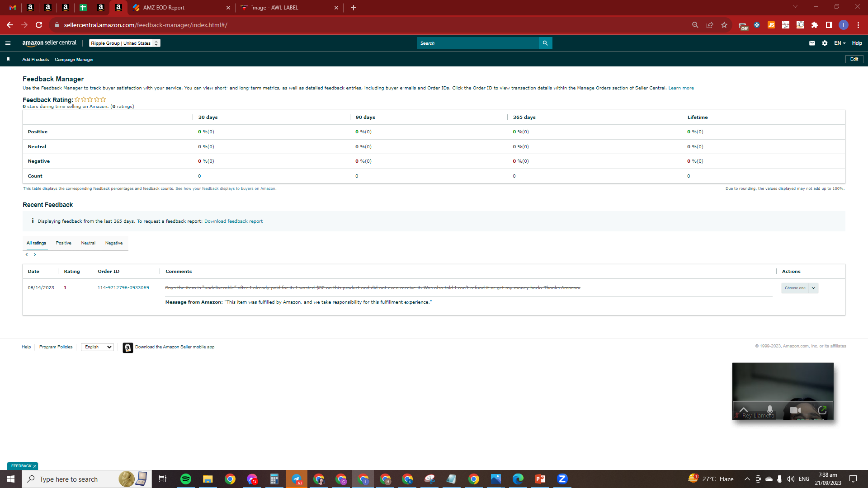Screen dimensions: 868x488
Task: Click the FEEDBACK widget button
Action: 21,466
